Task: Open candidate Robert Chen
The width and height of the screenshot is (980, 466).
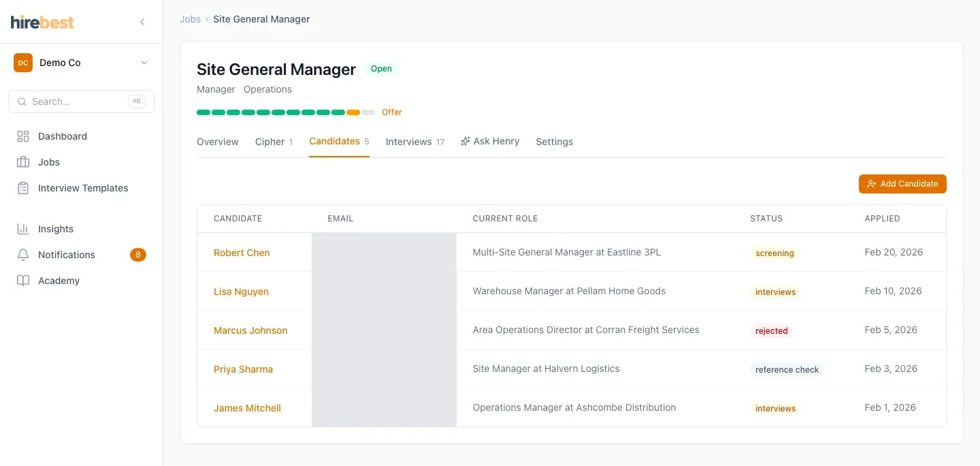Action: 242,253
